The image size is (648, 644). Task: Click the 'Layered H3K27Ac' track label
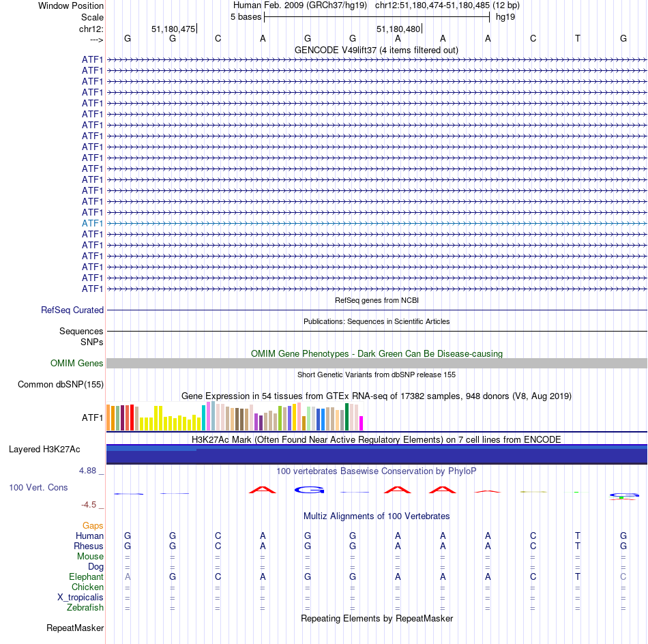click(44, 450)
